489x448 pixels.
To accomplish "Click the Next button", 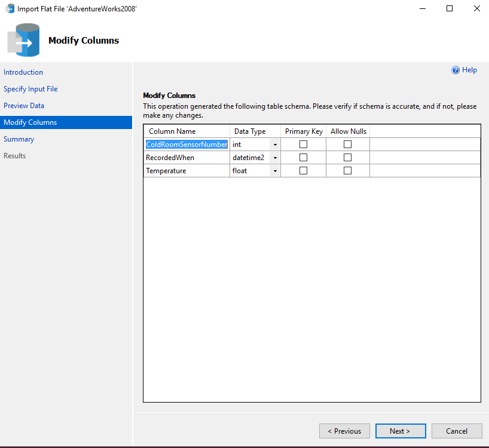I will pyautogui.click(x=400, y=431).
